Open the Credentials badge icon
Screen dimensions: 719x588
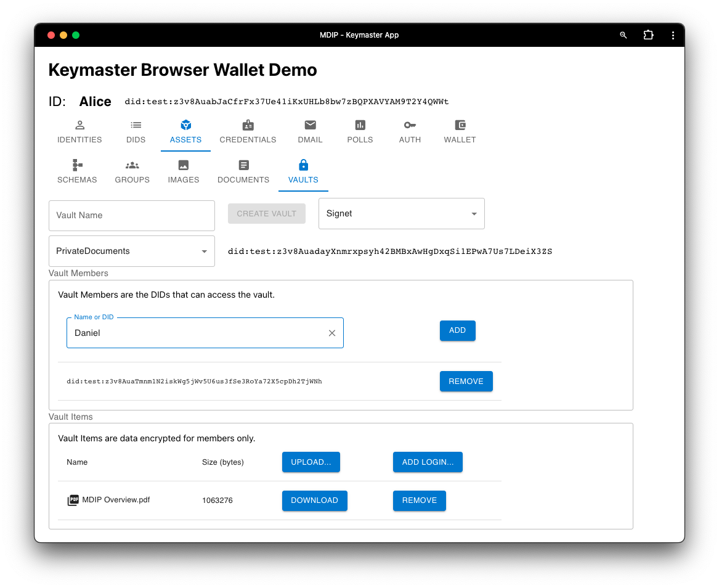[x=248, y=125]
